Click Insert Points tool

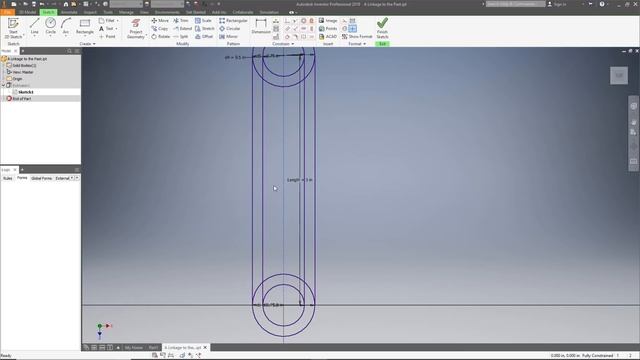point(328,29)
